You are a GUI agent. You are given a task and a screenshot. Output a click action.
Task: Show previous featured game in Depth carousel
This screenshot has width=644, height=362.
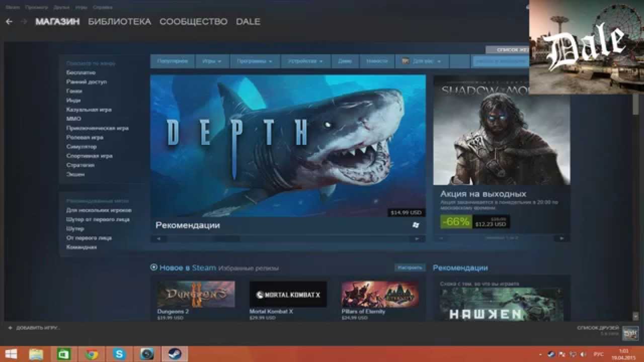pyautogui.click(x=158, y=239)
